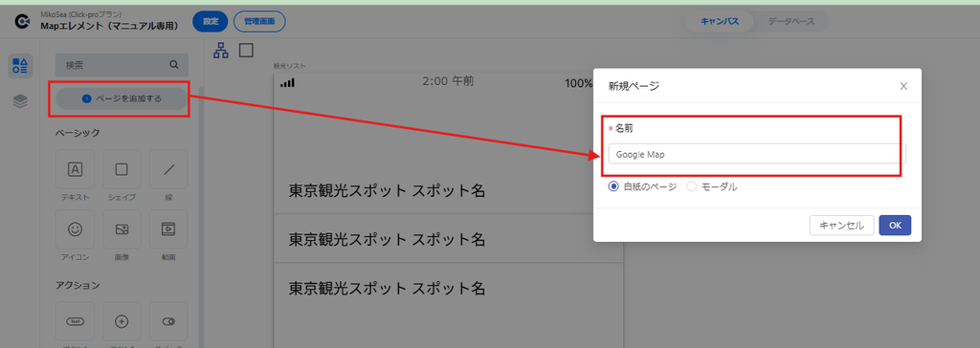Click the square frame icon in canvas toolbar
Viewport: 980px width, 348px height.
pyautogui.click(x=246, y=50)
